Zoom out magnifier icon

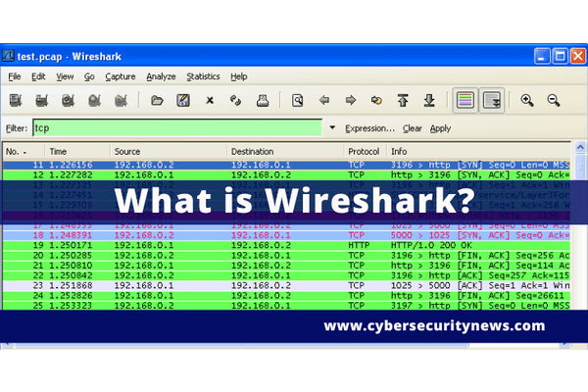pos(554,100)
